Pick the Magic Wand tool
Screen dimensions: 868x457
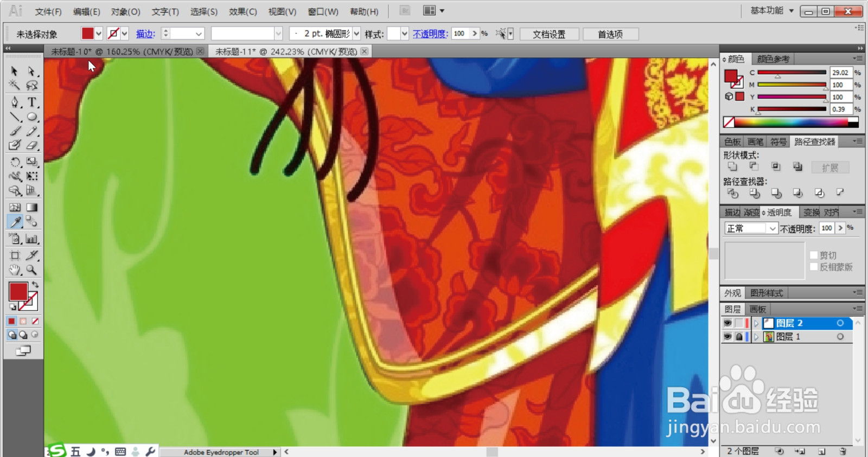tap(15, 85)
